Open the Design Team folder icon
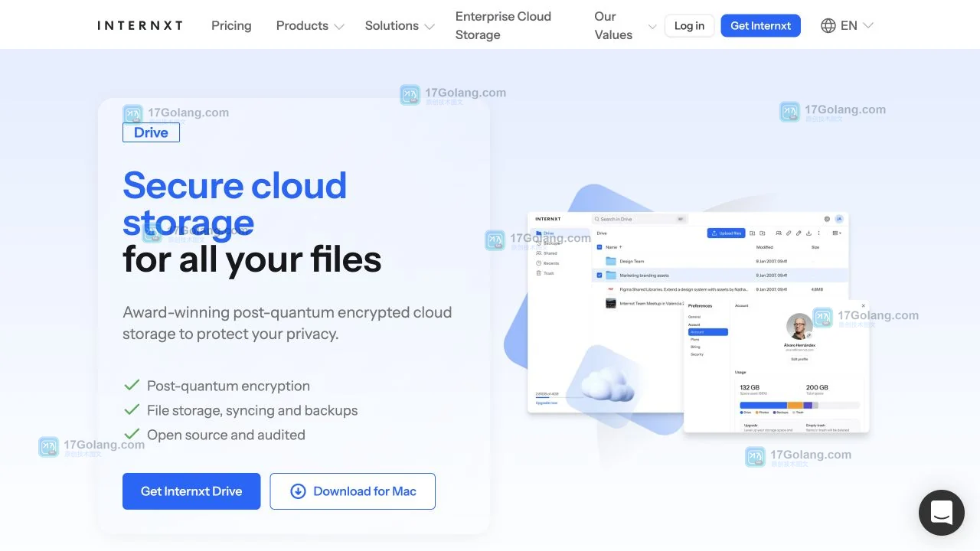980x551 pixels. click(611, 261)
